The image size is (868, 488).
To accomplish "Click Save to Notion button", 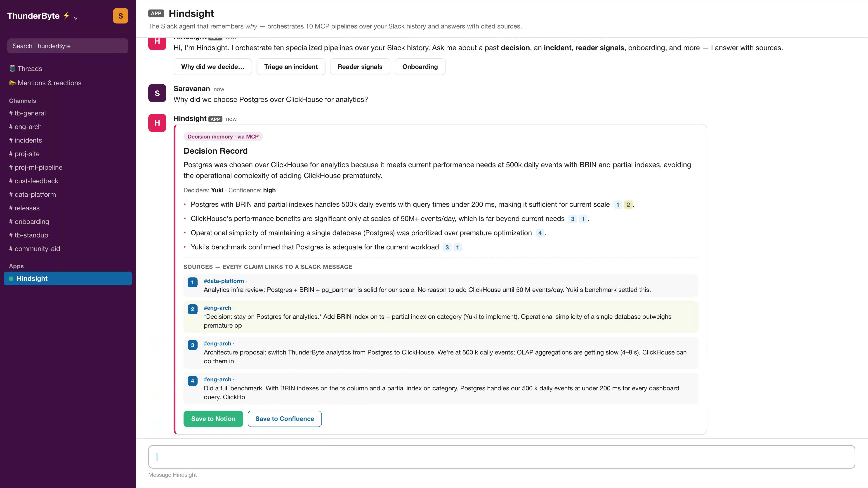I will [213, 419].
